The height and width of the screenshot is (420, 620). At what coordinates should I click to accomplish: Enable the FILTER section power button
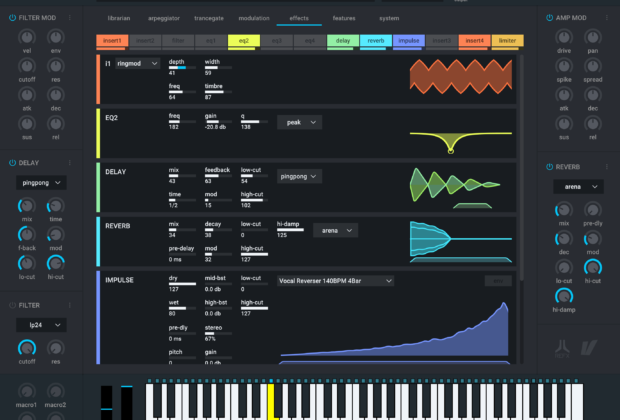(12, 305)
